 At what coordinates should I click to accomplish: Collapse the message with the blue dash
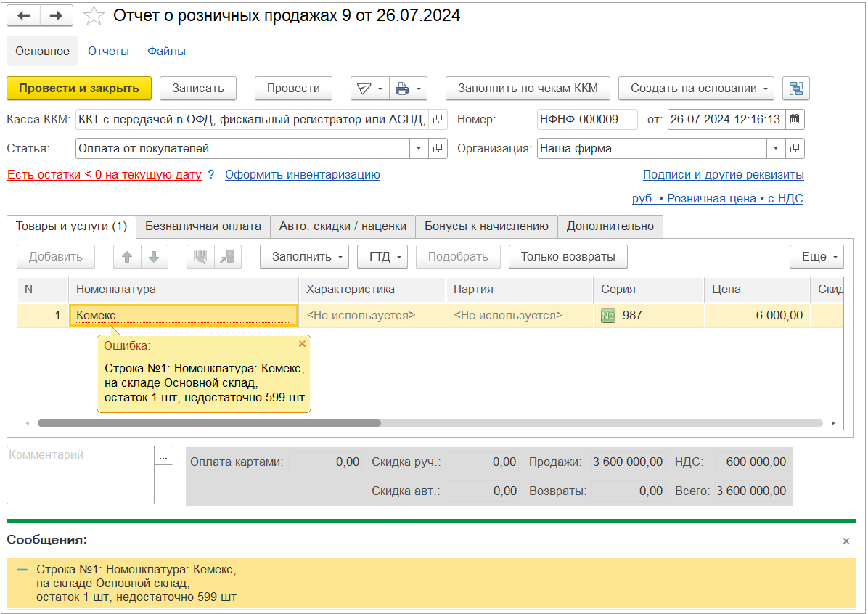click(22, 569)
